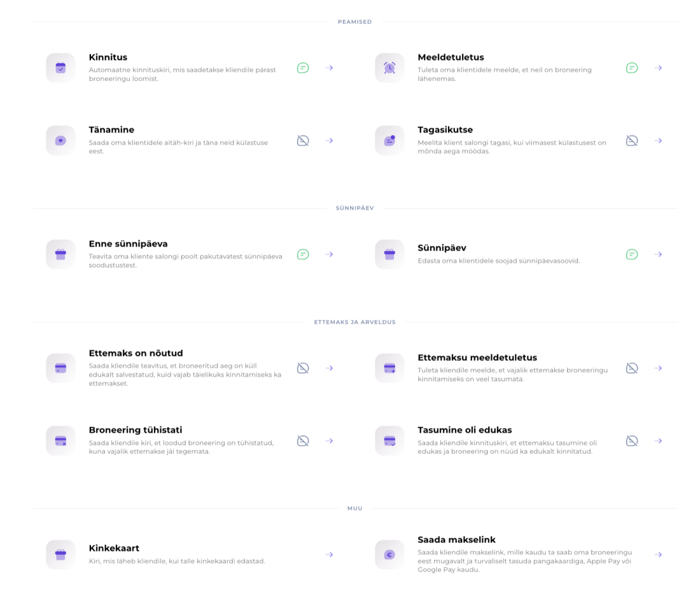Click the Tagasikutse chat bubble icon
This screenshot has width=700, height=606.
pos(390,140)
